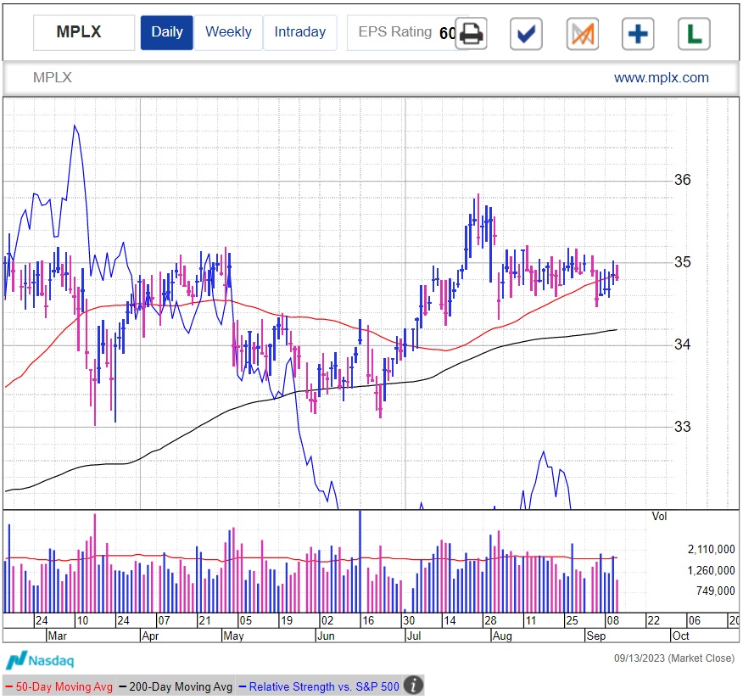Click the MPLX company name header
The image size is (743, 700).
point(53,78)
